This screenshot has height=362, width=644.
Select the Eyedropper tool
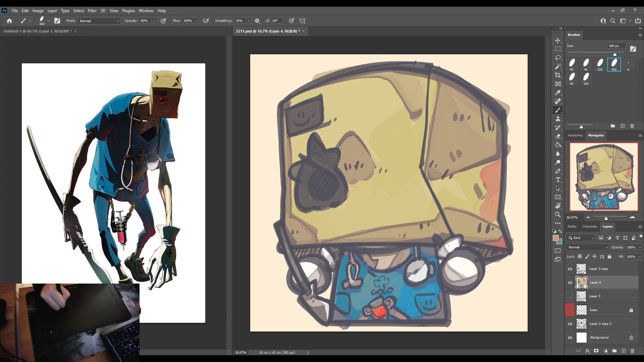558,93
